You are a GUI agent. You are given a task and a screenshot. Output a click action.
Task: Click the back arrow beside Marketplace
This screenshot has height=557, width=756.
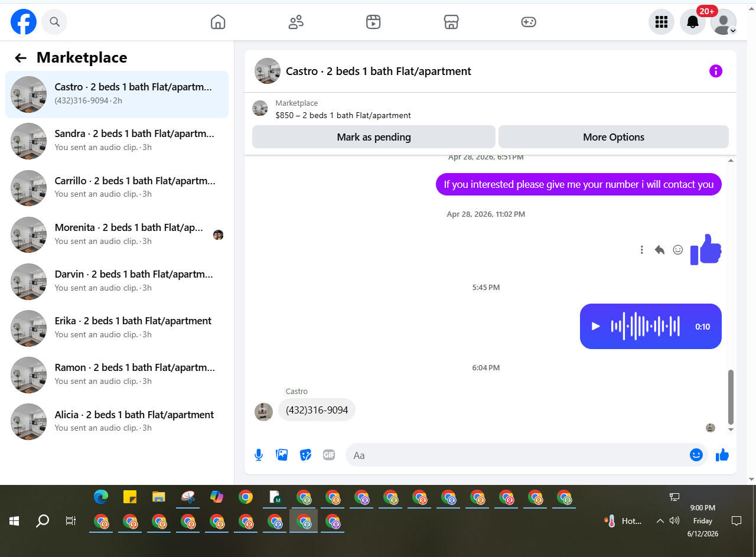(21, 57)
